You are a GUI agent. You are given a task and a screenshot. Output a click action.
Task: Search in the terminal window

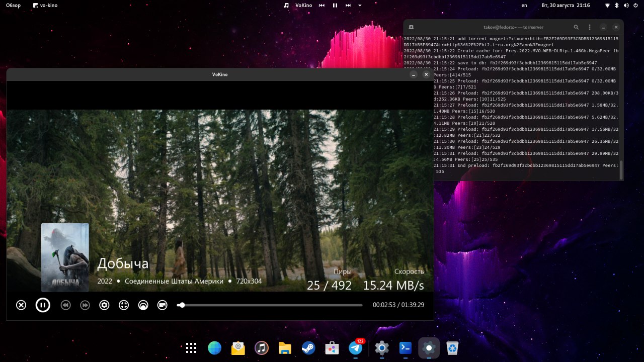click(576, 27)
